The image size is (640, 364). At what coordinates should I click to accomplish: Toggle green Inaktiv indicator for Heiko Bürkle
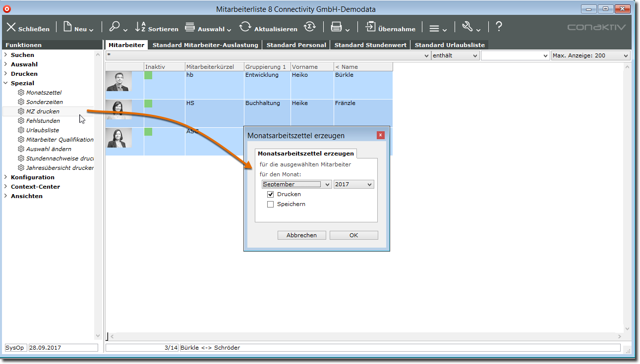pyautogui.click(x=148, y=75)
